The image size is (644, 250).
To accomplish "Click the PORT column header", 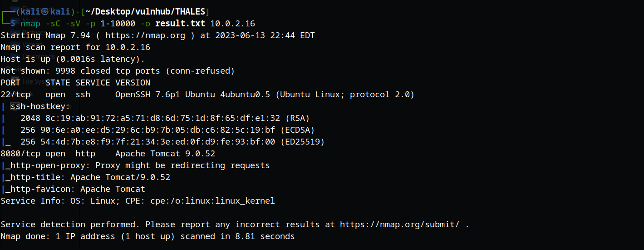I will [10, 83].
